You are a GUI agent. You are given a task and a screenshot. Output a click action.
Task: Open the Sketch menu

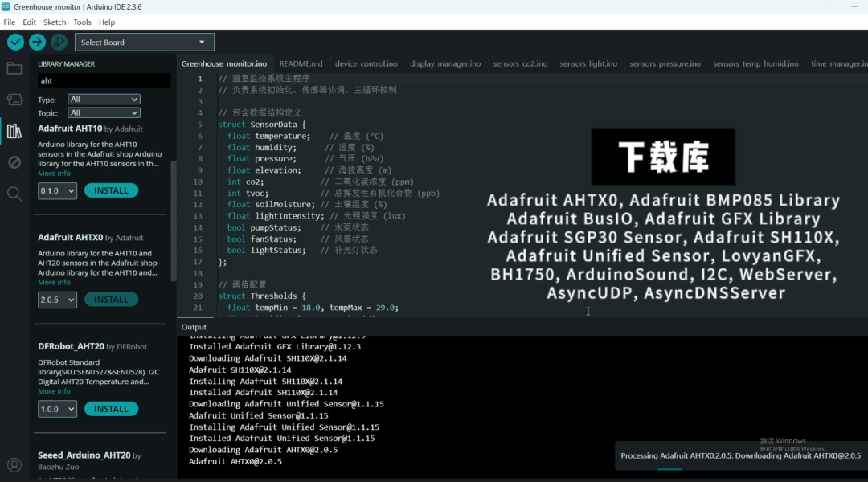pos(55,22)
